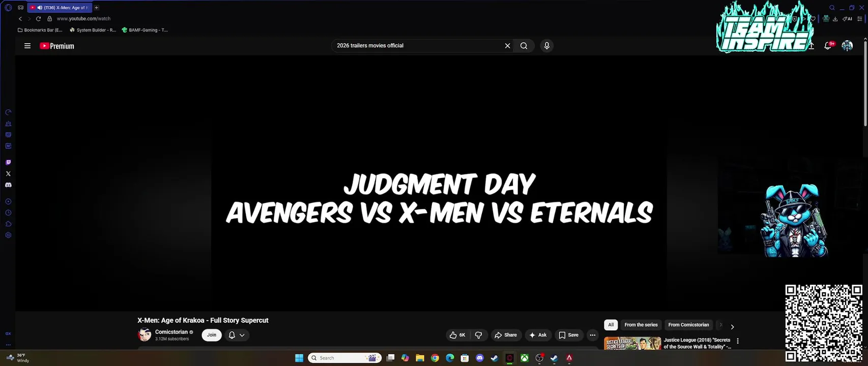868x366 pixels.
Task: Click the Ask button
Action: tap(538, 335)
